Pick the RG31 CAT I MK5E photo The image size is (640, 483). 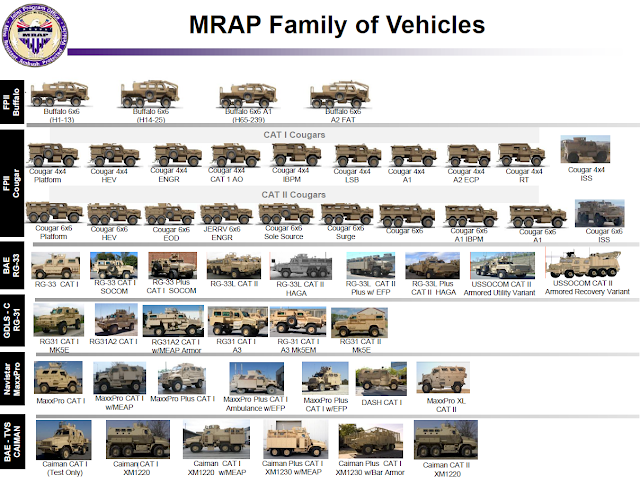(x=59, y=320)
